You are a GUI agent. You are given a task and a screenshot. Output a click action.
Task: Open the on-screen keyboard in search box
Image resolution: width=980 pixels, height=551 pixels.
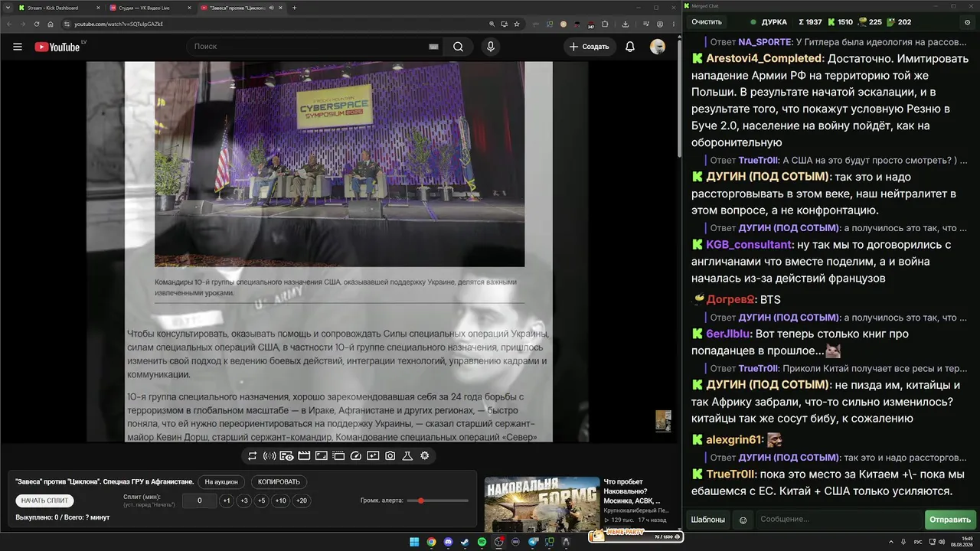(433, 47)
